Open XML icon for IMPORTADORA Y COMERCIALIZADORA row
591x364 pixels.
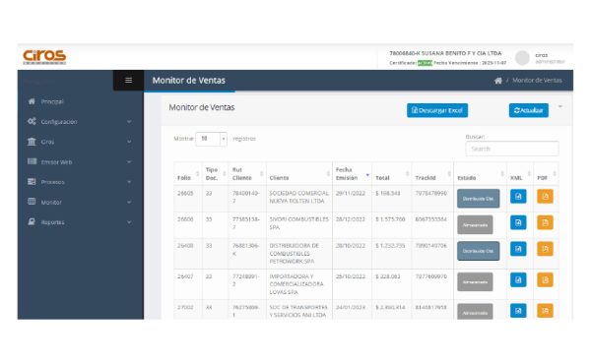[518, 279]
